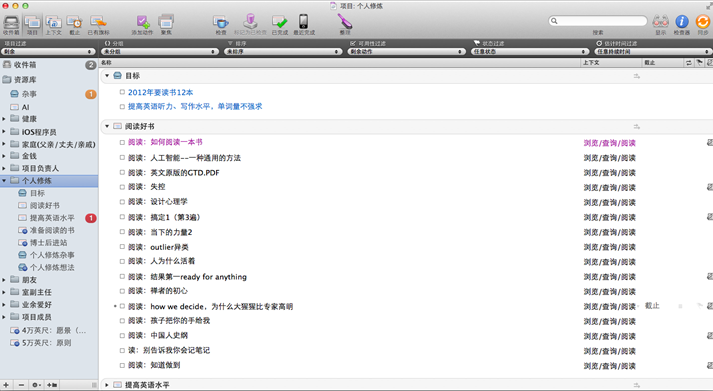Click the flag column header icon
The height and width of the screenshot is (391, 713).
tap(699, 63)
